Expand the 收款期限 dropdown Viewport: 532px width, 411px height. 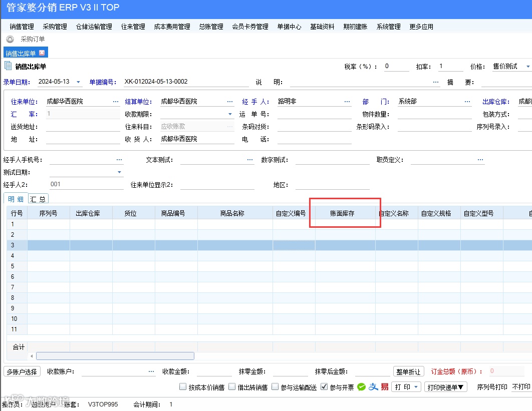[x=230, y=114]
